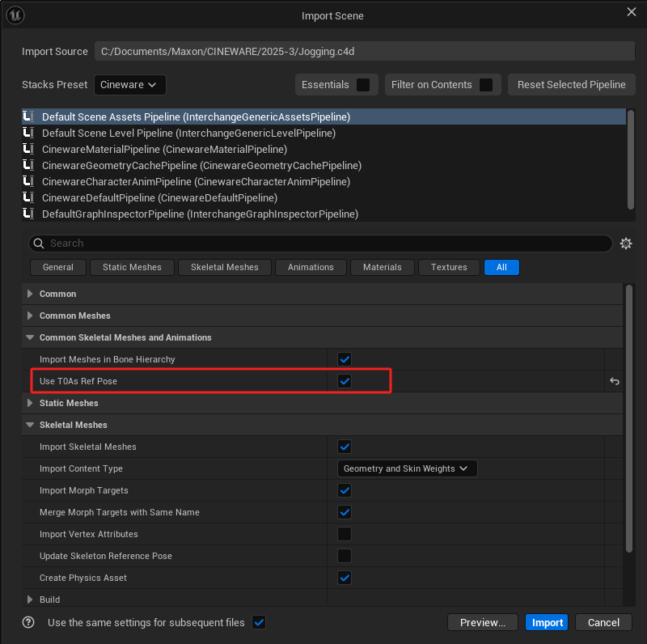Select the Default Scene Level Pipeline icon
The height and width of the screenshot is (644, 647).
tap(29, 133)
